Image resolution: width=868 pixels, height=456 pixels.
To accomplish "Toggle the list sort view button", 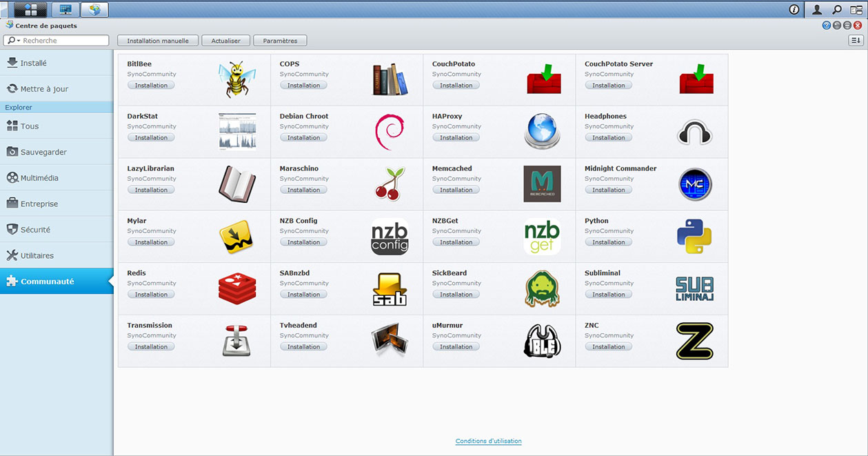I will click(x=856, y=41).
